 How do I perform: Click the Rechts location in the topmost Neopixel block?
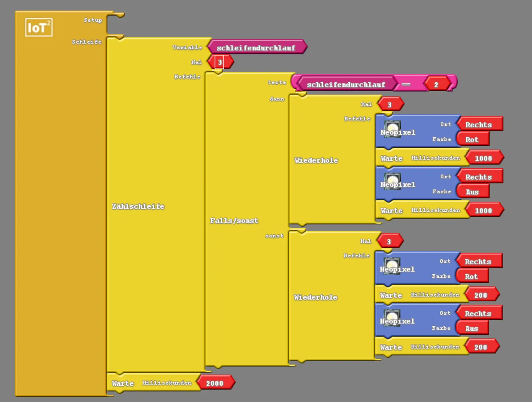478,125
